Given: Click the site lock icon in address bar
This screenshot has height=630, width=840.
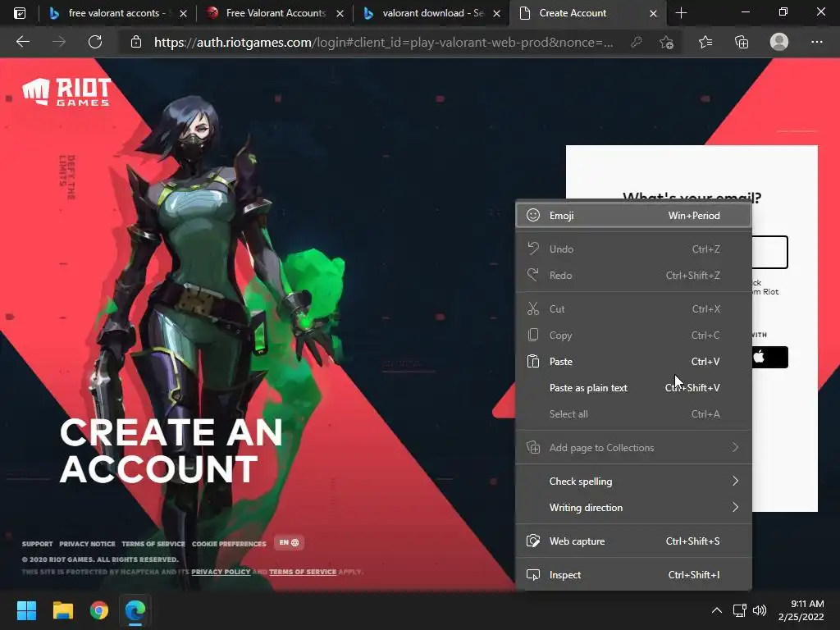Looking at the screenshot, I should (x=136, y=42).
